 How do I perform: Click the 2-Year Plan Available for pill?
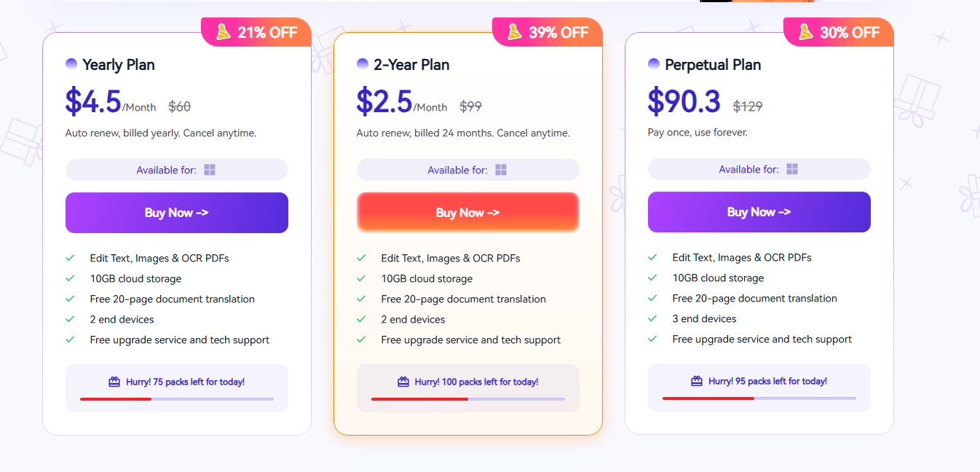(x=468, y=170)
